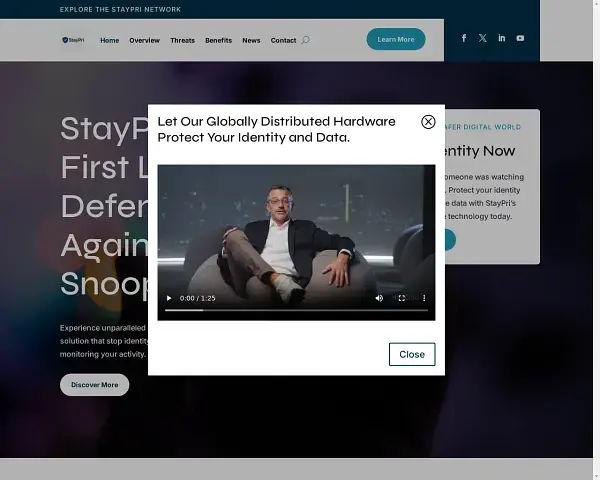Mute the video using the speaker icon
Image resolution: width=600 pixels, height=480 pixels.
[379, 298]
